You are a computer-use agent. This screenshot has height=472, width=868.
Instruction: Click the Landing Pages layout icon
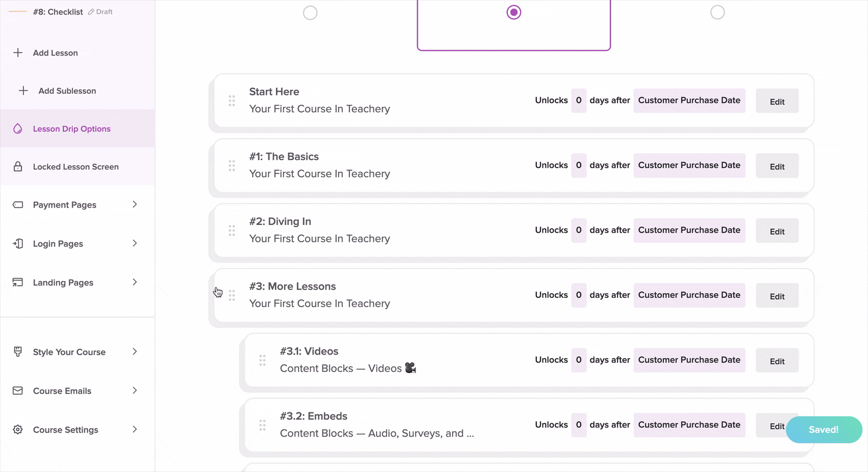point(18,282)
